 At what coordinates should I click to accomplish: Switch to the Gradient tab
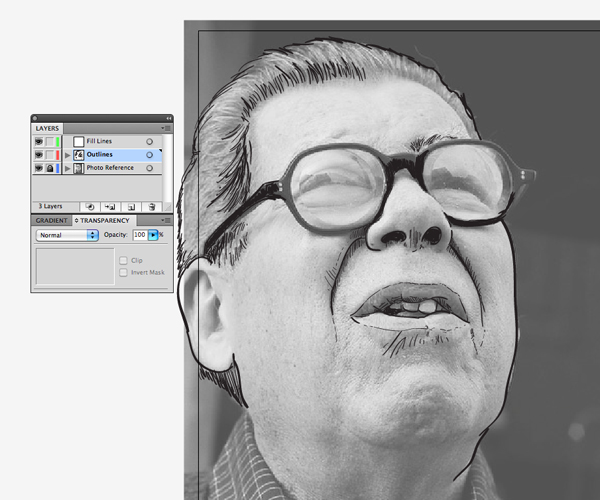tap(51, 219)
